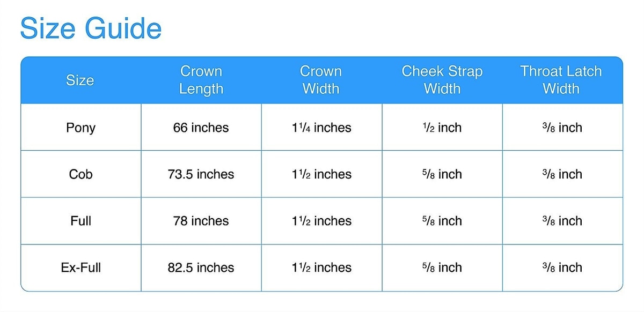The height and width of the screenshot is (312, 644).
Task: Click the 66 inches crown length cell
Action: [201, 128]
